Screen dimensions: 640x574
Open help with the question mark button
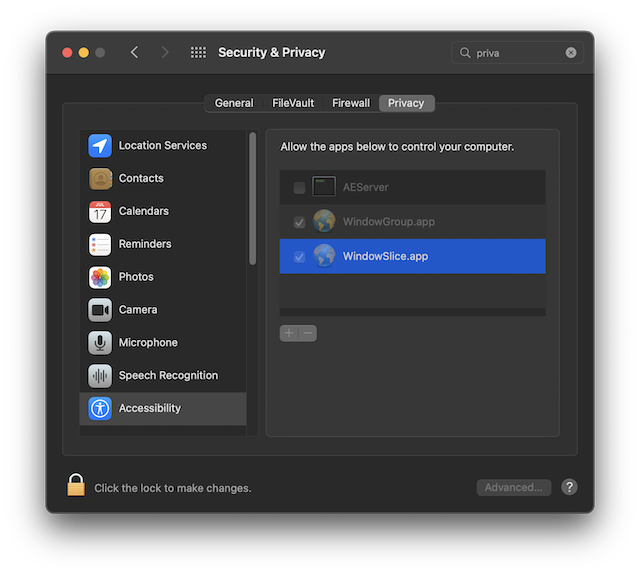(569, 488)
